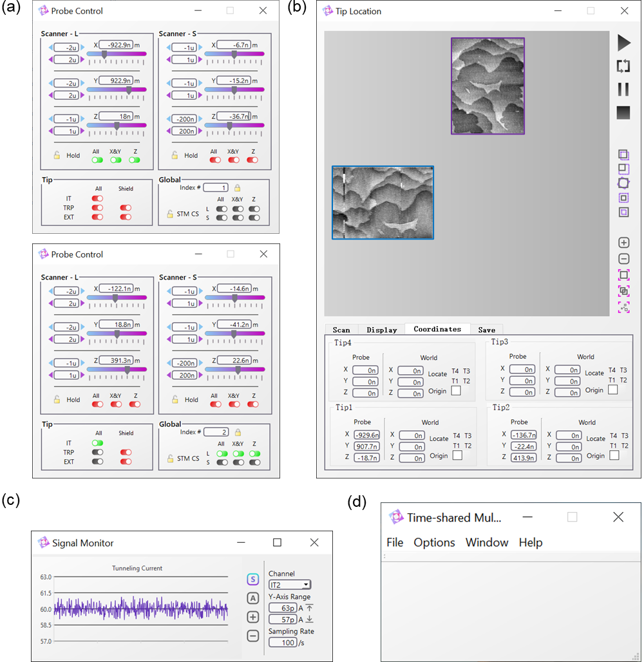Click the scattered-dots fit icon with magenta corners
This screenshot has height=662, width=644.
624,307
